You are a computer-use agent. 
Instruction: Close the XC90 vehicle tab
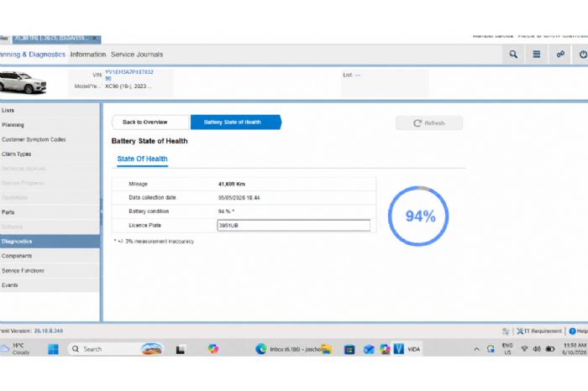click(95, 39)
